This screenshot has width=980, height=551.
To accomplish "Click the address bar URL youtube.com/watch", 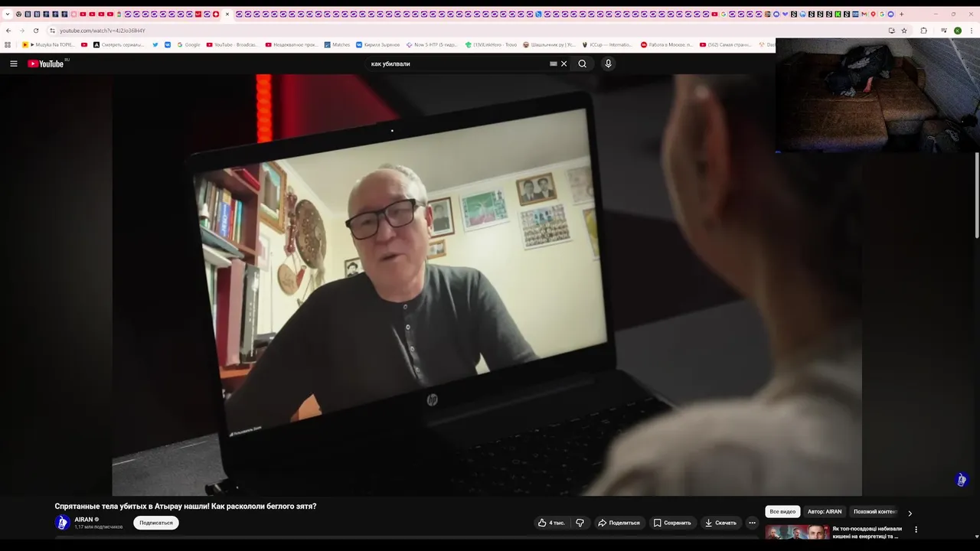I will [103, 31].
